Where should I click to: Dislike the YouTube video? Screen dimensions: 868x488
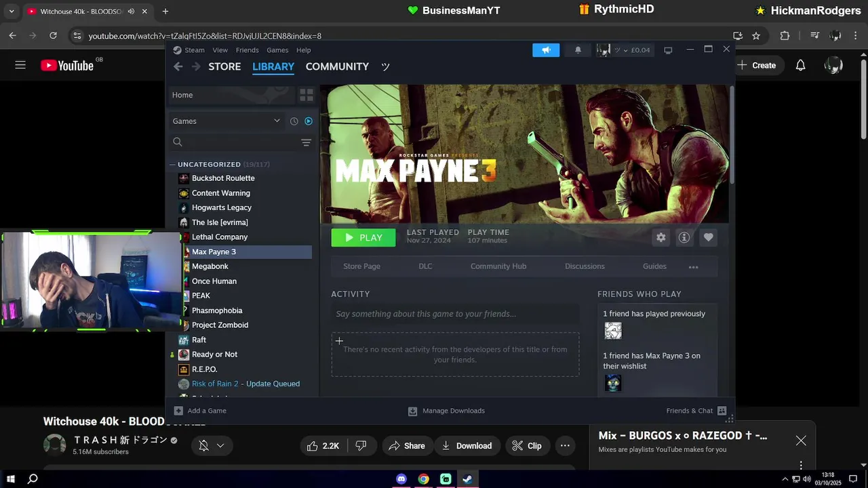(x=361, y=445)
